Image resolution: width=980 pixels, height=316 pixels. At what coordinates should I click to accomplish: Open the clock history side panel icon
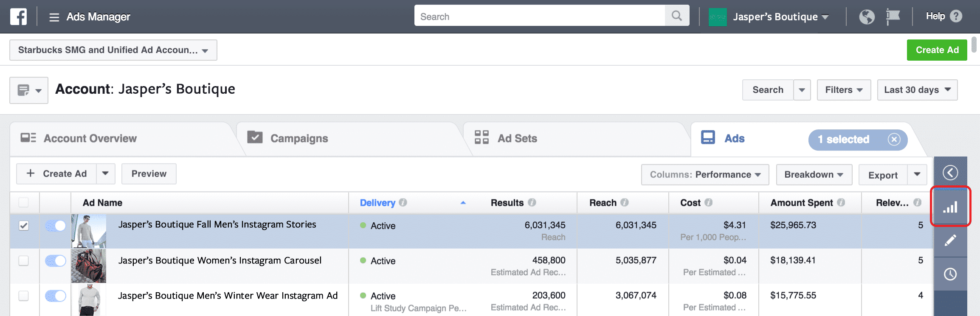[950, 274]
